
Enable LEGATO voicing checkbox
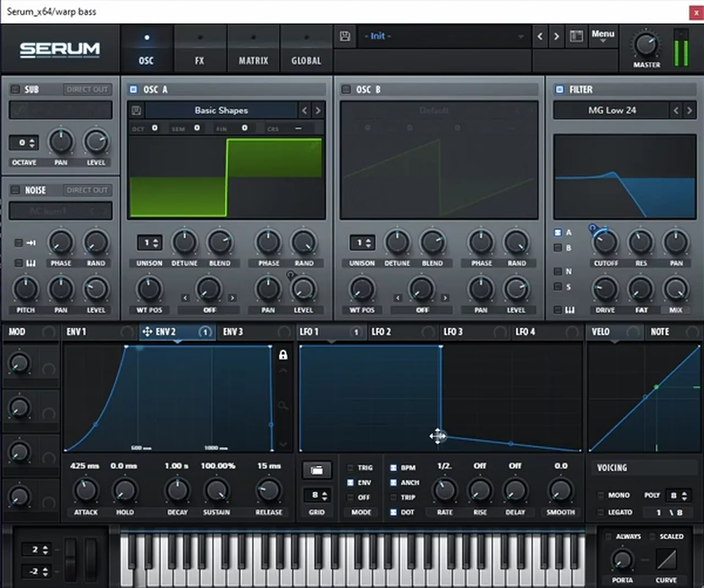pyautogui.click(x=601, y=512)
